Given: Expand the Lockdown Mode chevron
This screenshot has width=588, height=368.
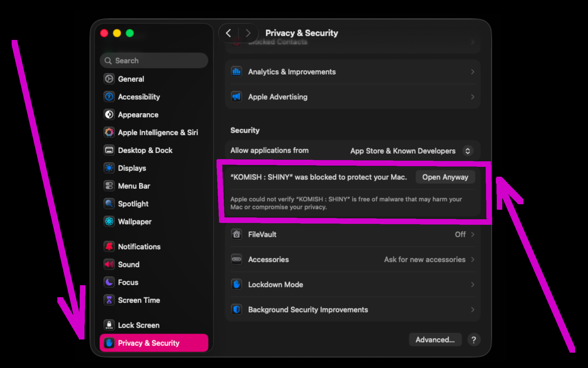Looking at the screenshot, I should [473, 285].
